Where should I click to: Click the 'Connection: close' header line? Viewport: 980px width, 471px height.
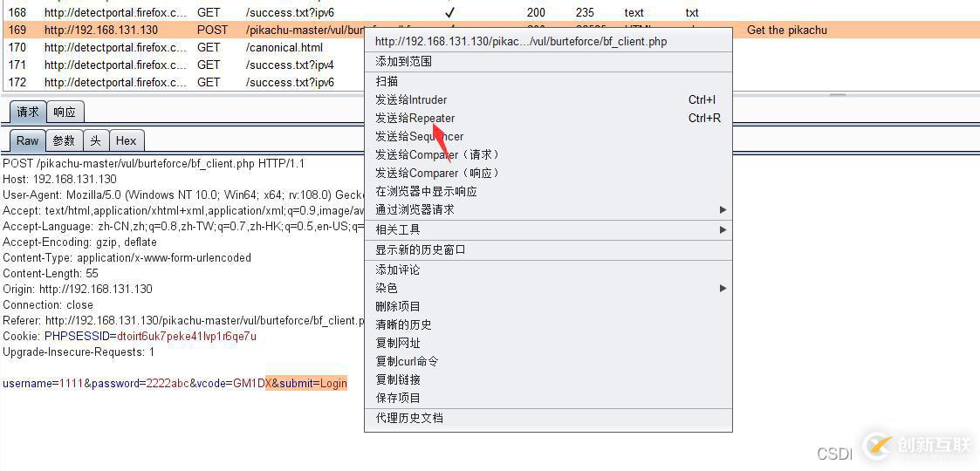[48, 304]
